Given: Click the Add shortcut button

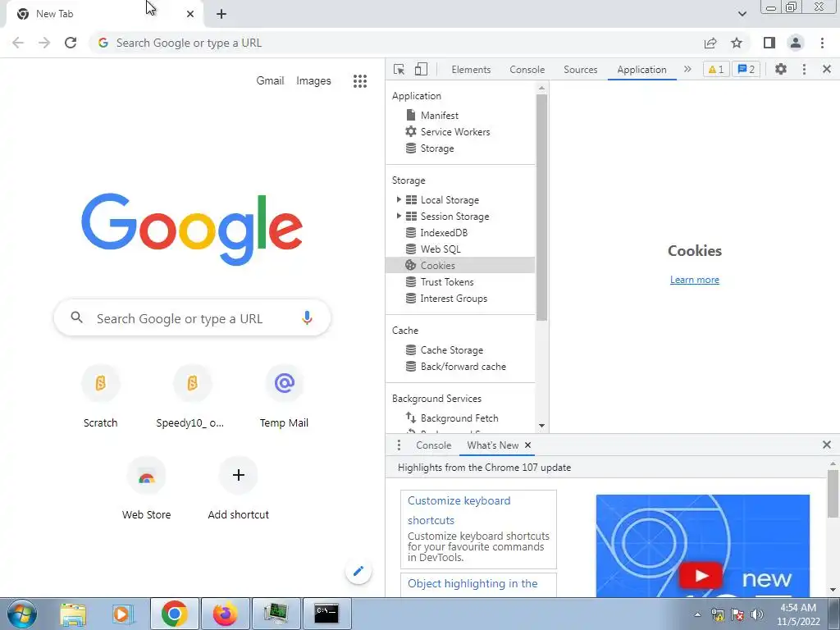Looking at the screenshot, I should [239, 489].
